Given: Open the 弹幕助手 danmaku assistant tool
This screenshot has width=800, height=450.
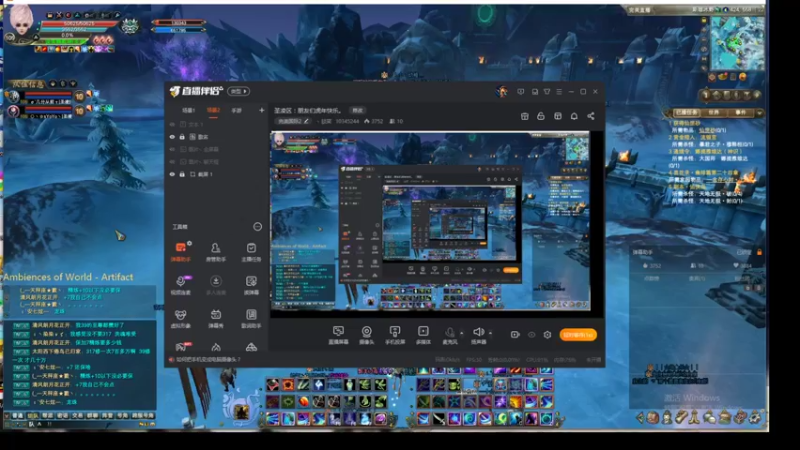Looking at the screenshot, I should pyautogui.click(x=181, y=252).
